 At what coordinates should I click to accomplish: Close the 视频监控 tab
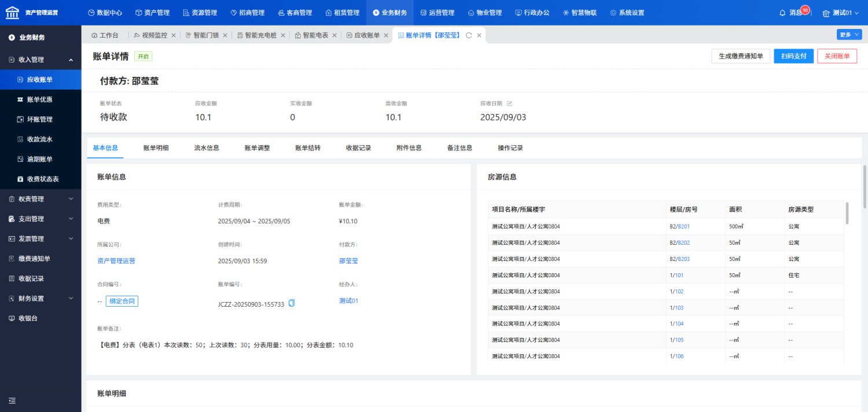pyautogui.click(x=174, y=35)
